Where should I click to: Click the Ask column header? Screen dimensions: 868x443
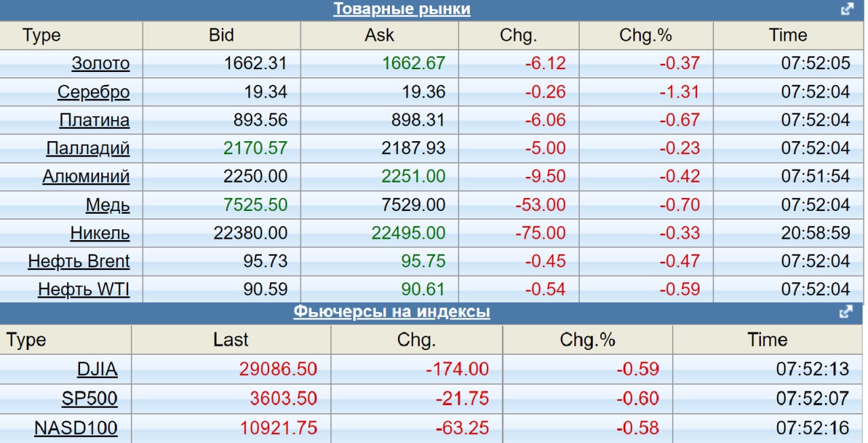pyautogui.click(x=379, y=35)
